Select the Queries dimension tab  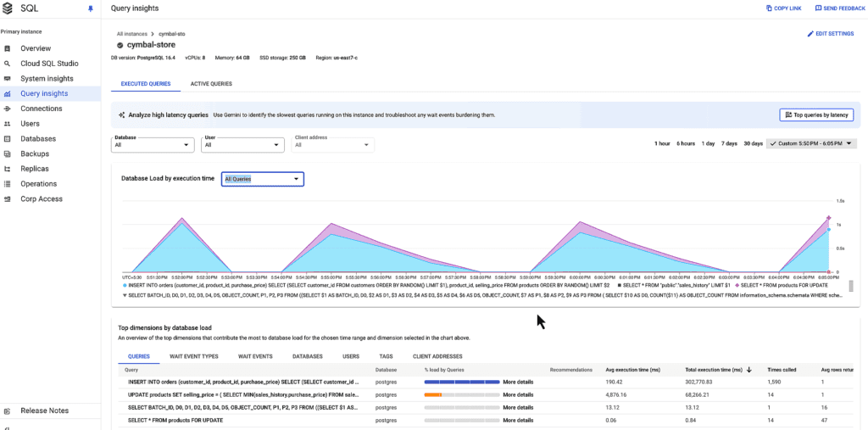pos(138,356)
